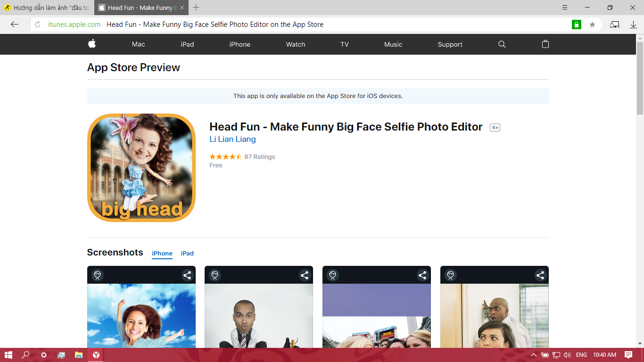Click the green secure padlock icon

click(577, 25)
